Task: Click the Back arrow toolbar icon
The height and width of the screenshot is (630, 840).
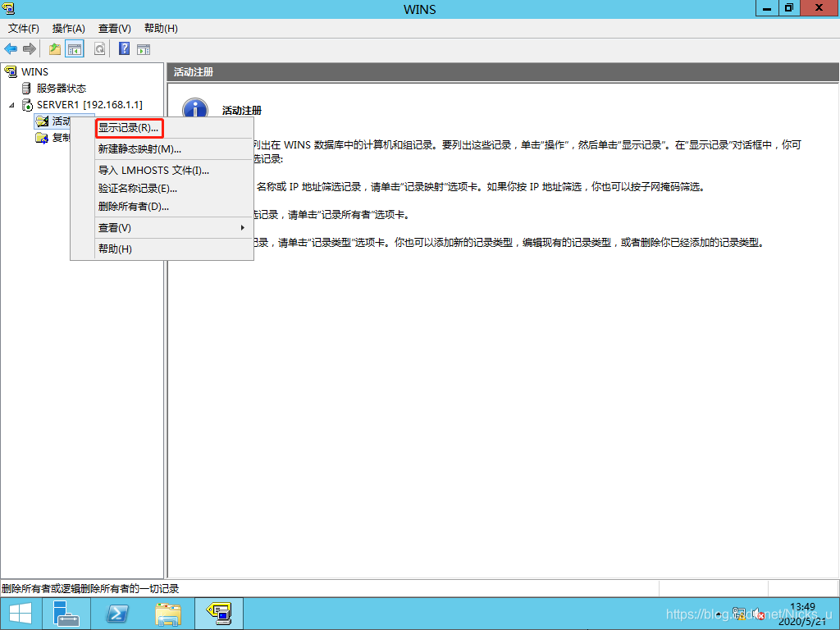Action: tap(11, 49)
